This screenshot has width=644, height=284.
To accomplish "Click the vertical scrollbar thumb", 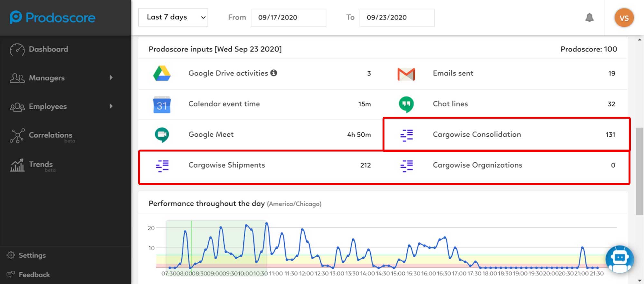I will click(x=639, y=171).
